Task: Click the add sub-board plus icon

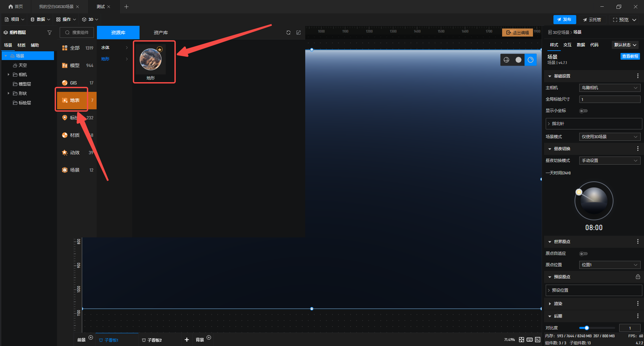Action: pyautogui.click(x=187, y=340)
